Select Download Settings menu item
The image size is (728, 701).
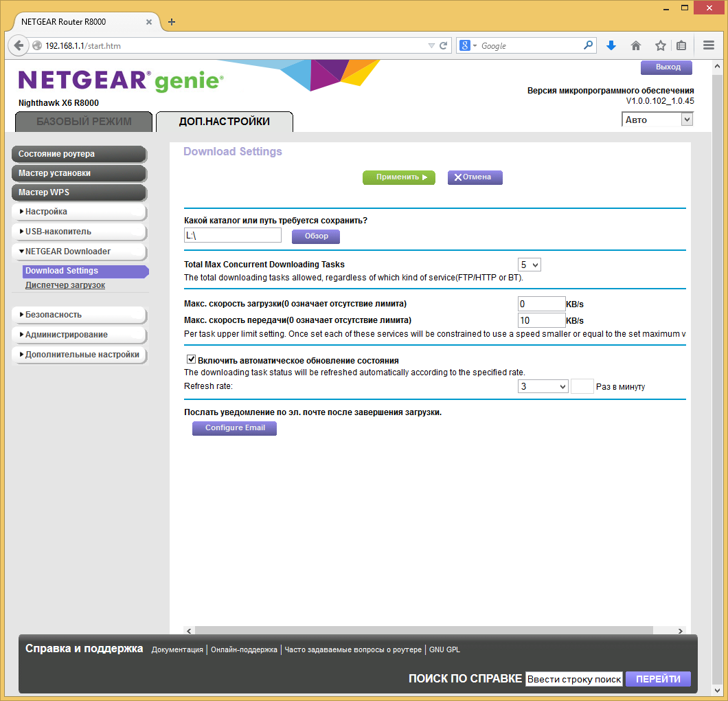tap(85, 271)
